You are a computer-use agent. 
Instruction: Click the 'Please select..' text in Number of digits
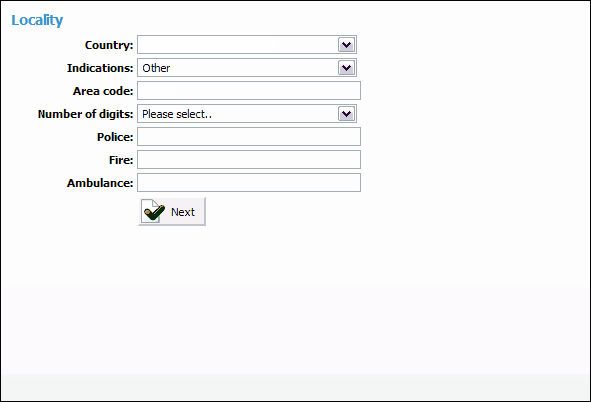pyautogui.click(x=177, y=114)
